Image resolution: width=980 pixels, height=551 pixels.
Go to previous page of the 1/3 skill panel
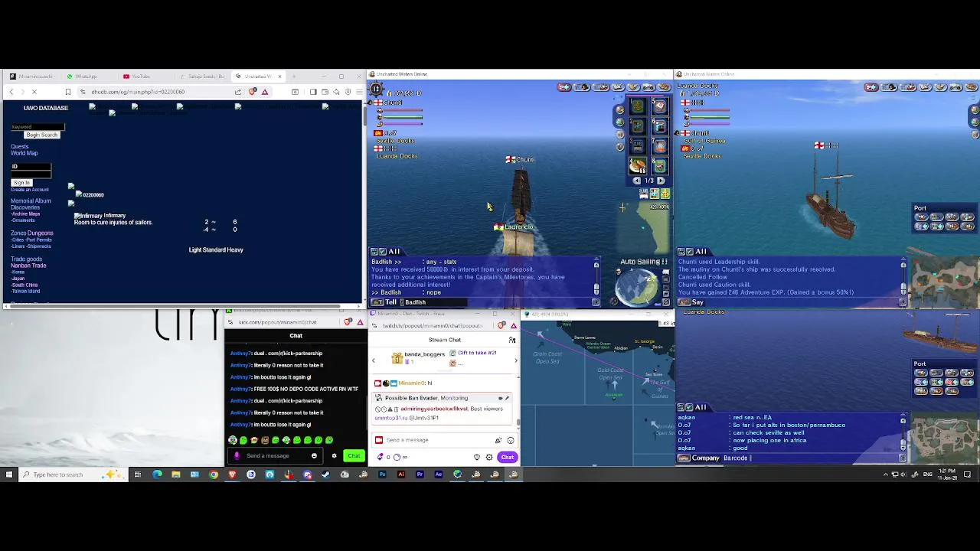tap(636, 181)
